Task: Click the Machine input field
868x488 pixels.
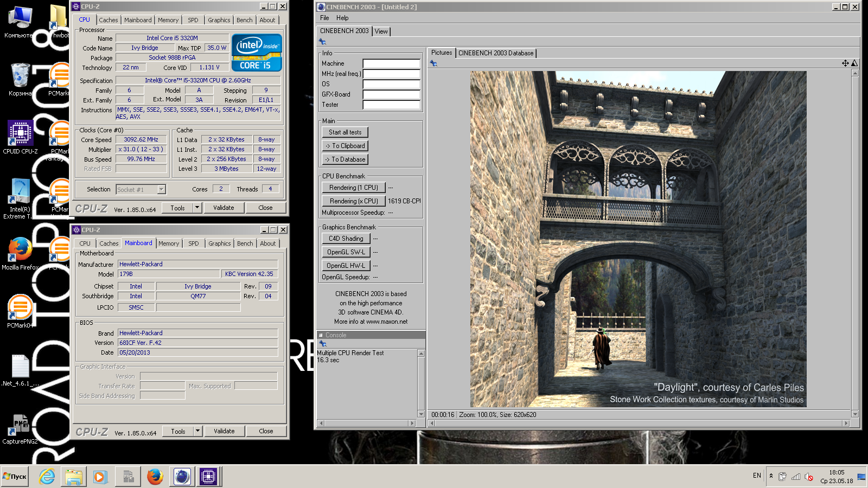Action: click(392, 63)
